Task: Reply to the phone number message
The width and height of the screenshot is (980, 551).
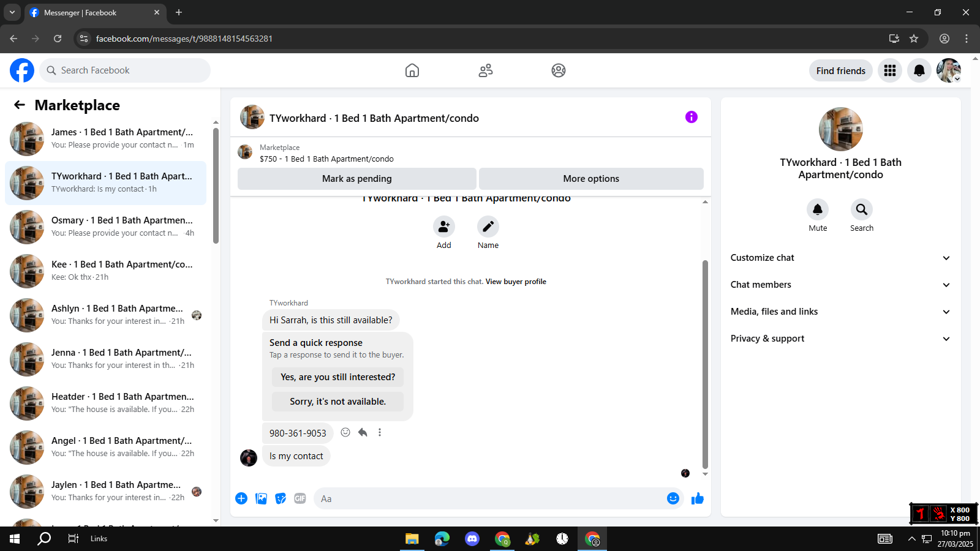Action: click(x=363, y=432)
